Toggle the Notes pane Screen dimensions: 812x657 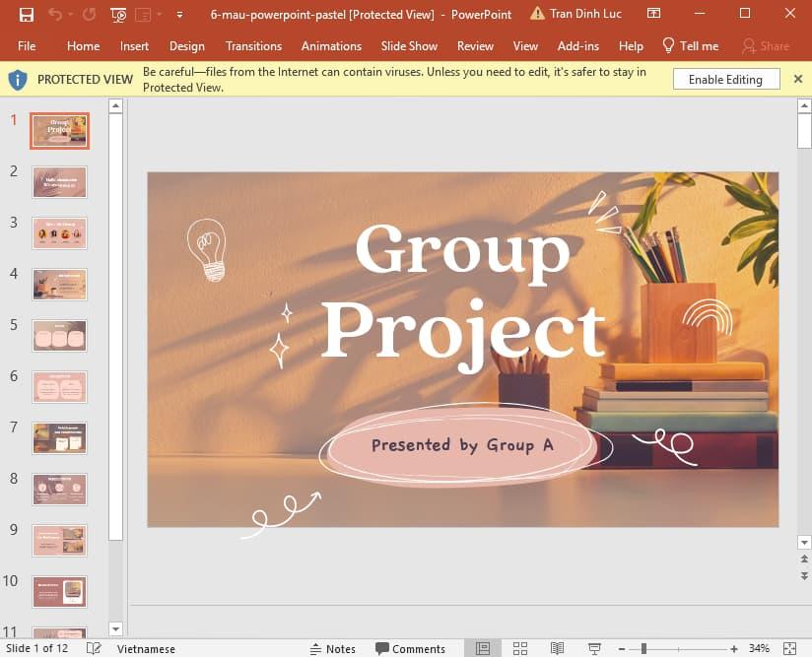click(332, 648)
